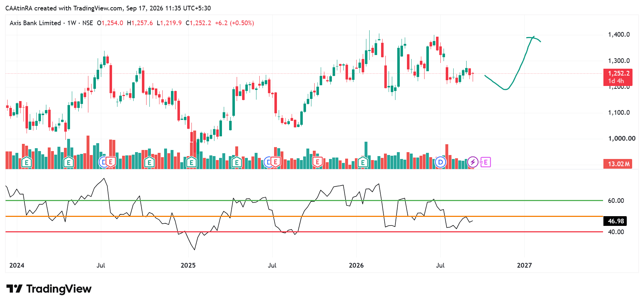Viewport: 644px width, 305px height.
Task: Click the high value H1,257.6
Action: (x=140, y=23)
